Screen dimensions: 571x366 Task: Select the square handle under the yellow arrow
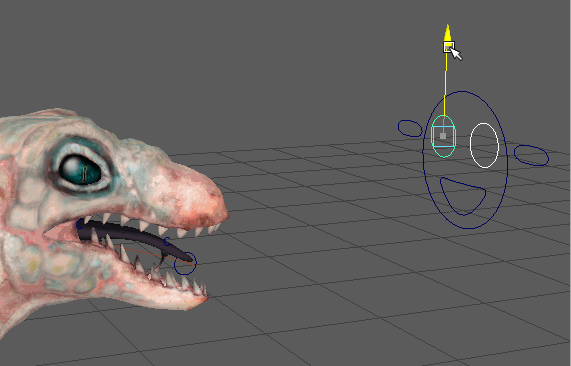(x=449, y=47)
